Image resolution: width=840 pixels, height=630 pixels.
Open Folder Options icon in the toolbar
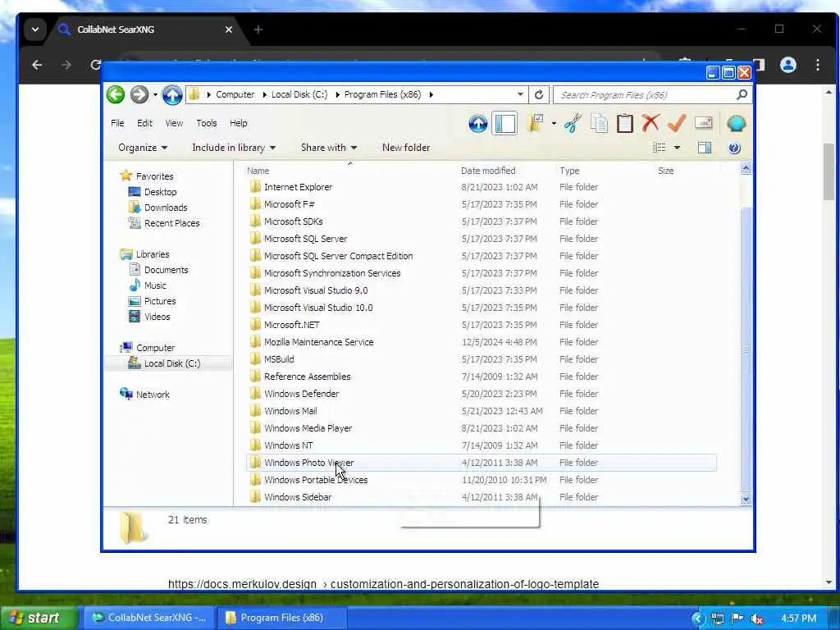click(x=535, y=124)
